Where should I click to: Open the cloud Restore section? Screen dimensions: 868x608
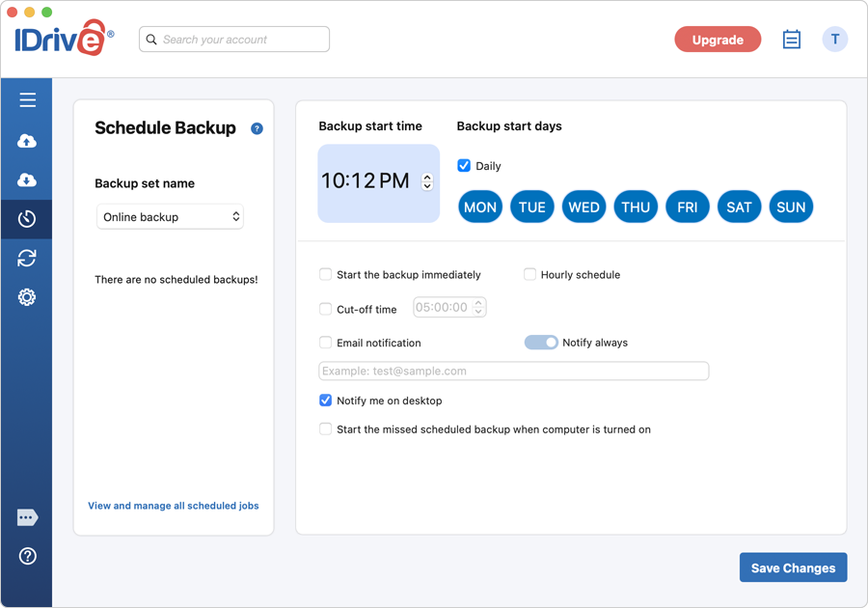(x=27, y=180)
